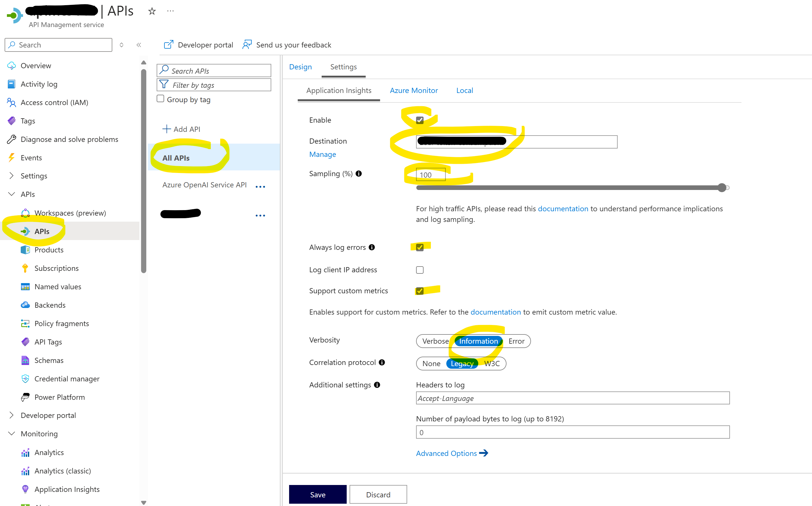Screen dimensions: 812x506
Task: Select All APIs in the API list
Action: (214, 158)
